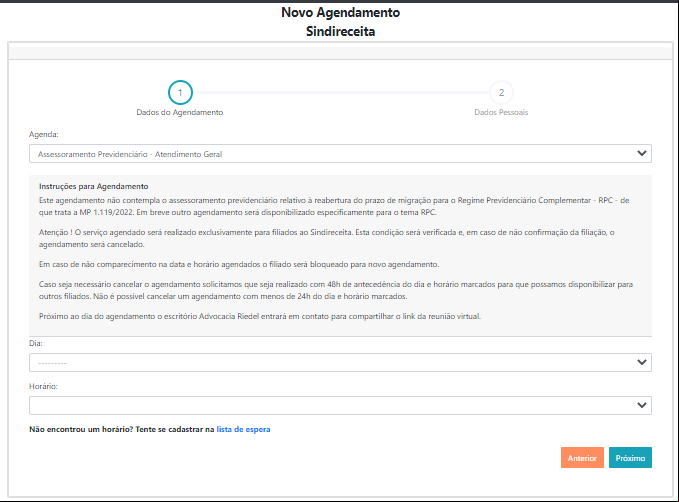Viewport: 679px width, 502px height.
Task: Click step 1 circle Dados do Agendamento
Action: [x=180, y=92]
